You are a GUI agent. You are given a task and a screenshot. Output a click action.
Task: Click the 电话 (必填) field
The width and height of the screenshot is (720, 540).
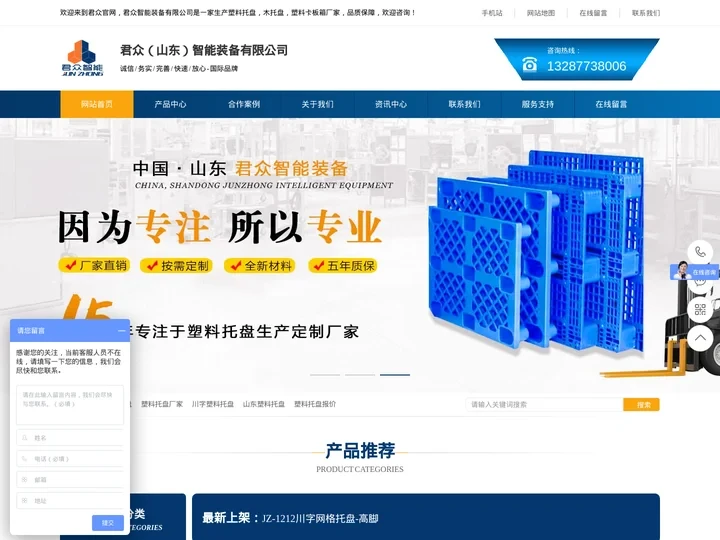[70, 459]
